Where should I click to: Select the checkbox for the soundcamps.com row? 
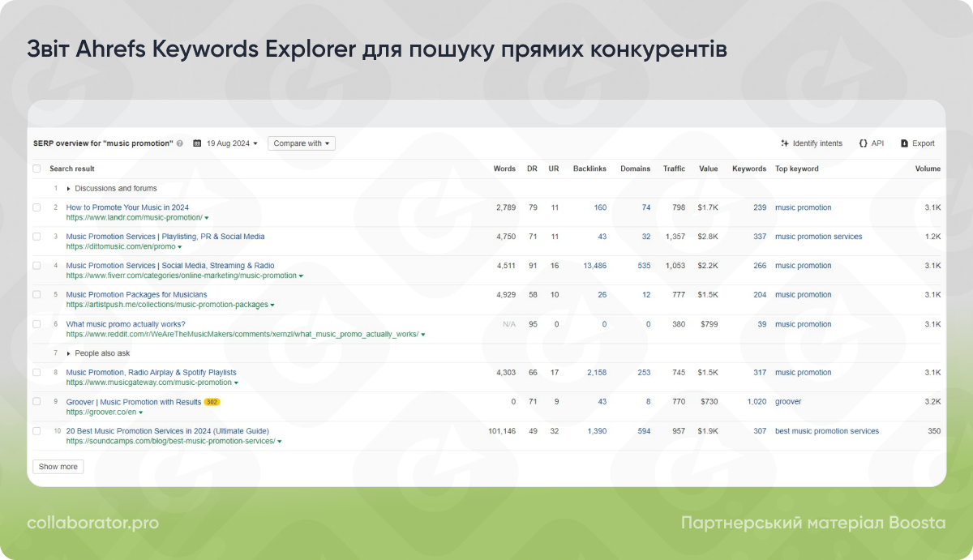pyautogui.click(x=36, y=431)
